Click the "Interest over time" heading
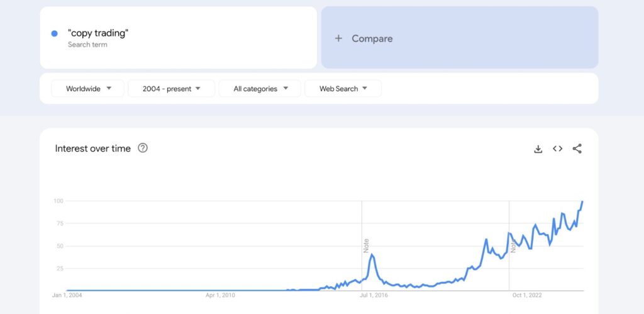Viewport: 644px width, 314px height. click(x=93, y=149)
